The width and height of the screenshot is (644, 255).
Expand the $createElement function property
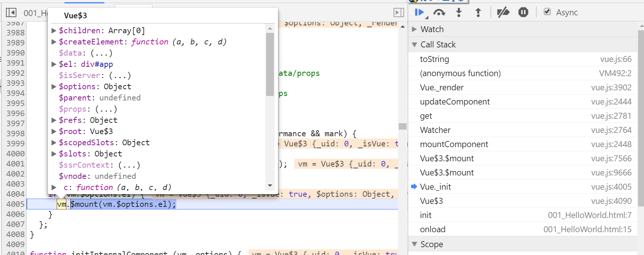click(54, 41)
